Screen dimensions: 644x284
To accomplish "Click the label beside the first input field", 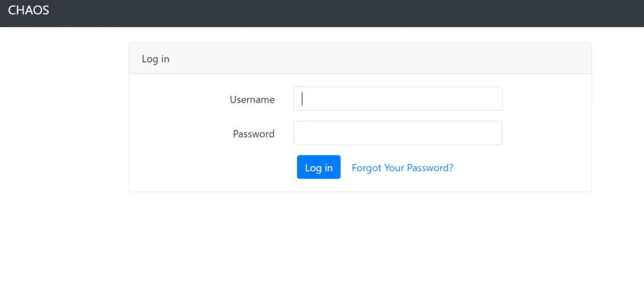I will tap(252, 99).
